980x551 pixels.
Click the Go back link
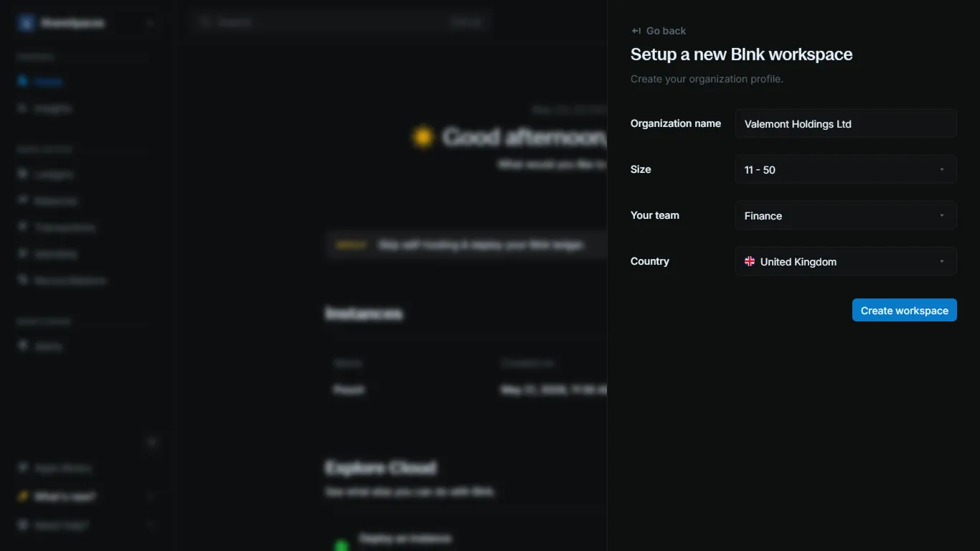tap(659, 31)
